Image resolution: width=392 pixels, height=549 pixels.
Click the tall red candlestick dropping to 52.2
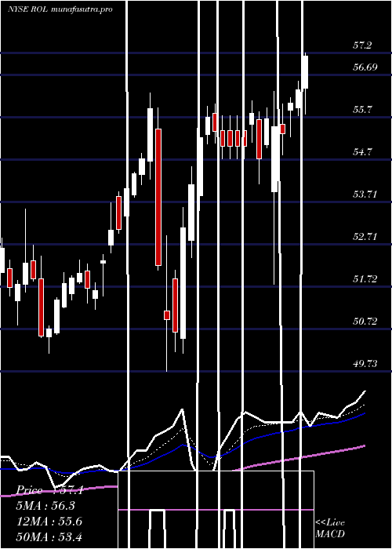coord(158,197)
